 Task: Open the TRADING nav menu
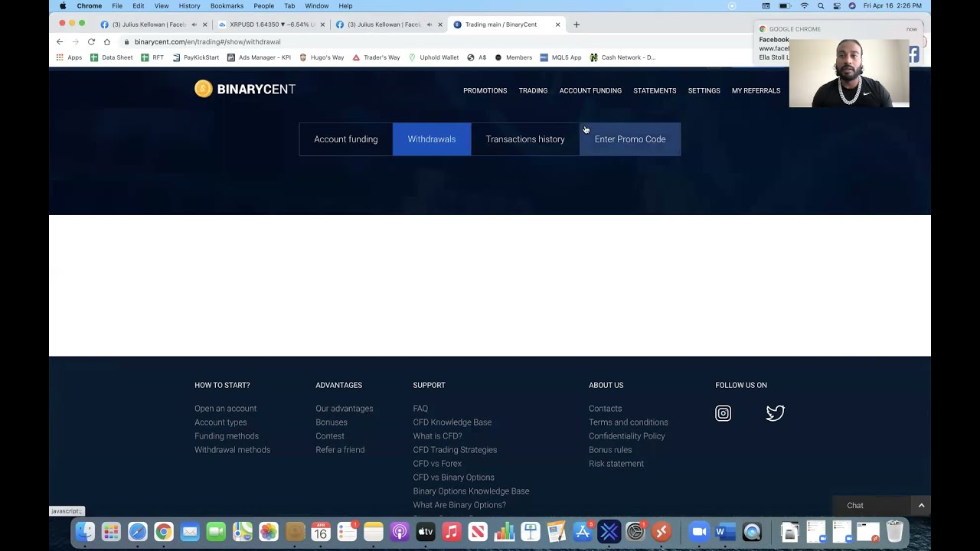pyautogui.click(x=533, y=90)
